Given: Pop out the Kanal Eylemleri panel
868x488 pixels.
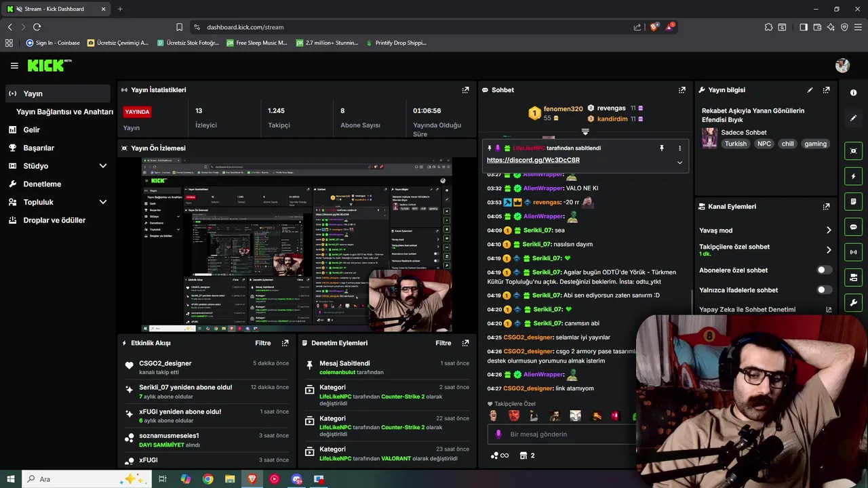Looking at the screenshot, I should click(826, 207).
